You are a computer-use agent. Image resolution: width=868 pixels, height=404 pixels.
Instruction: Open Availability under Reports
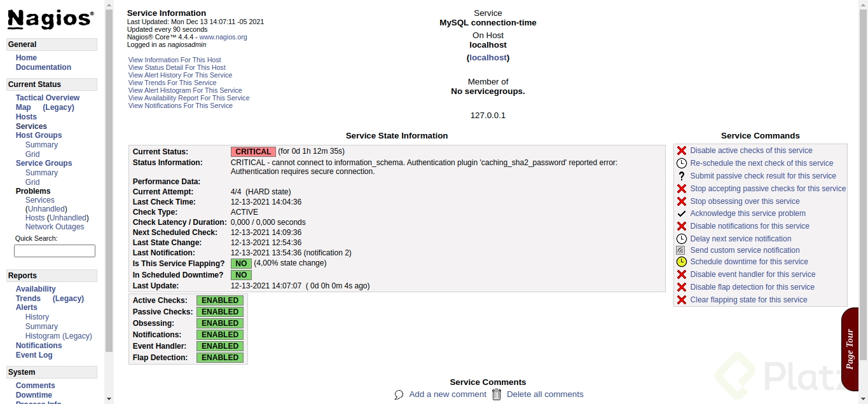[x=36, y=289]
